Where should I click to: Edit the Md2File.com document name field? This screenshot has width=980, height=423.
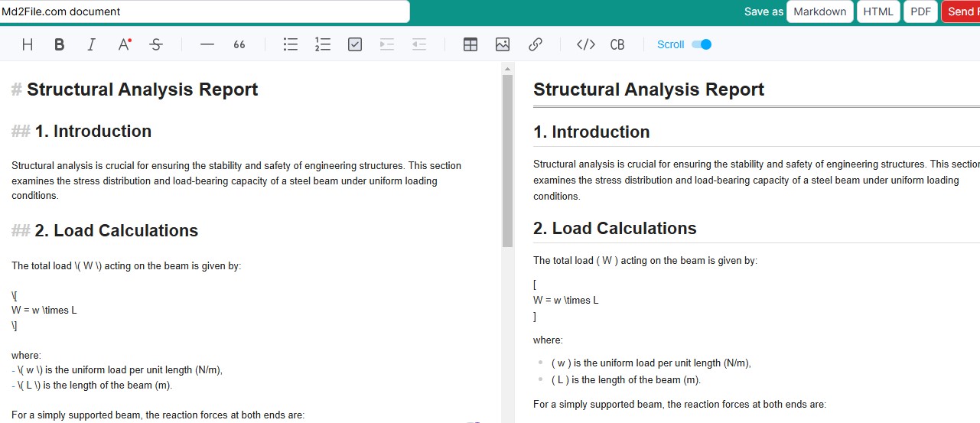click(x=204, y=11)
